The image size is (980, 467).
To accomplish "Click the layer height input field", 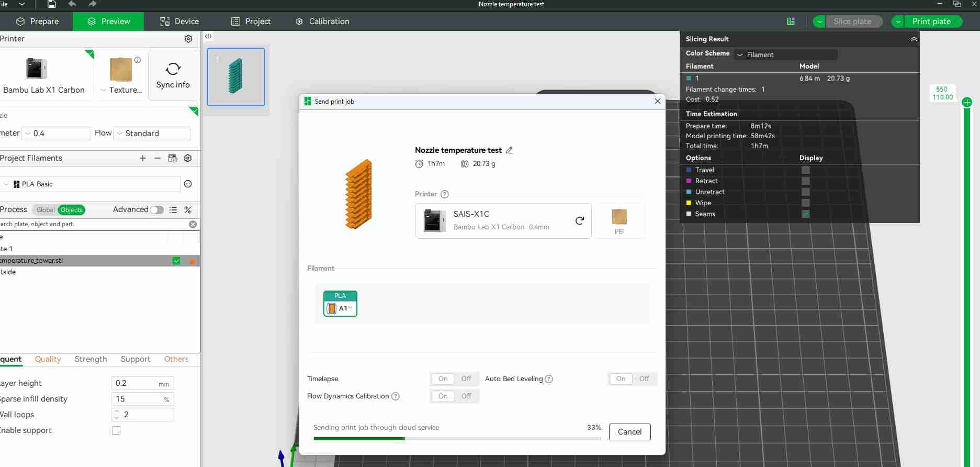I will (x=142, y=383).
